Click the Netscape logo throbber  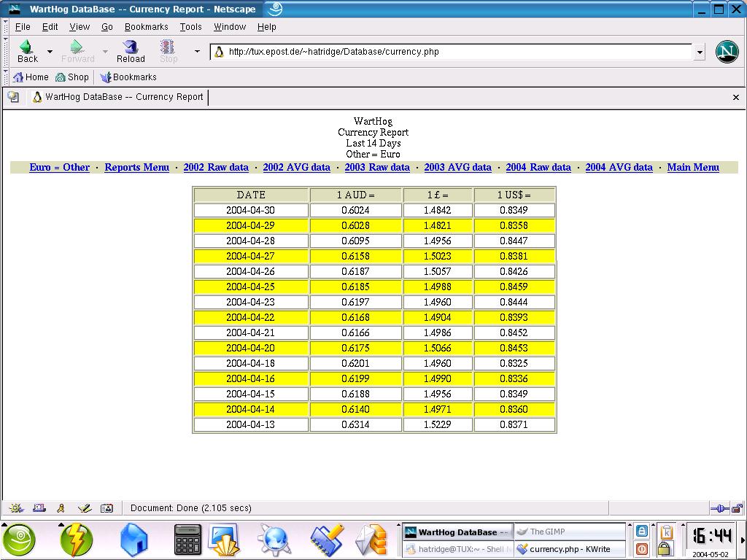click(727, 52)
